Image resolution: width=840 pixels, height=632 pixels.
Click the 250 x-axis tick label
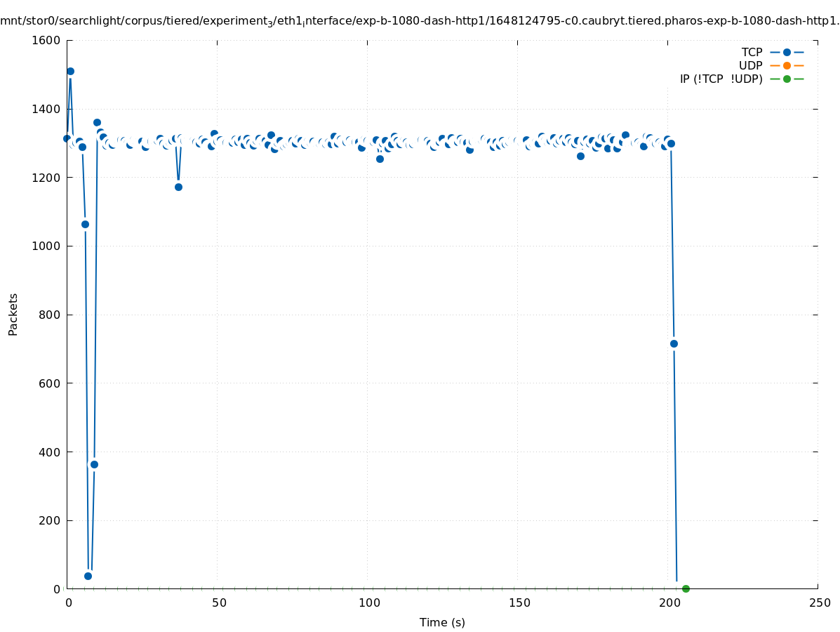[x=819, y=603]
